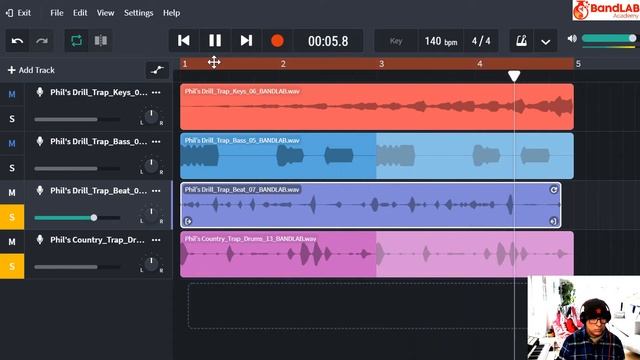Click the BandLab Academy logo
640x360 pixels.
click(606, 10)
